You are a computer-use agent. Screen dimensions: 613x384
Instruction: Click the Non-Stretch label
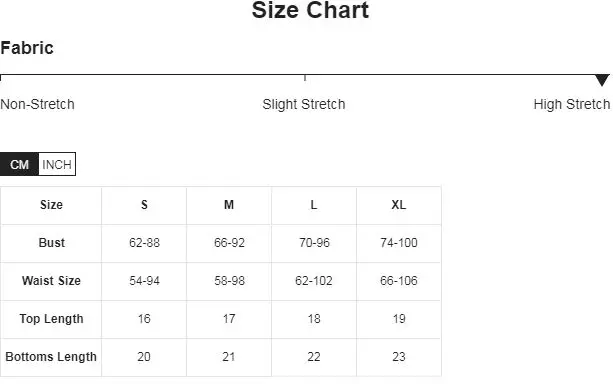click(38, 104)
